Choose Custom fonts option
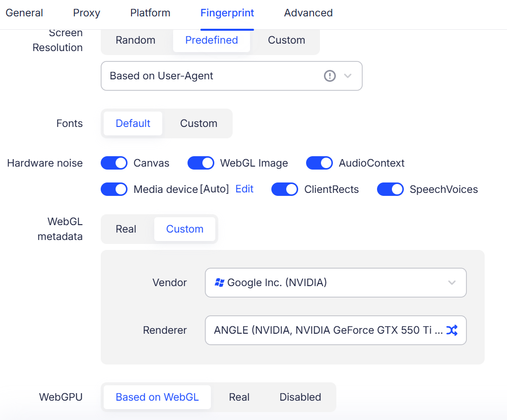 click(x=198, y=123)
